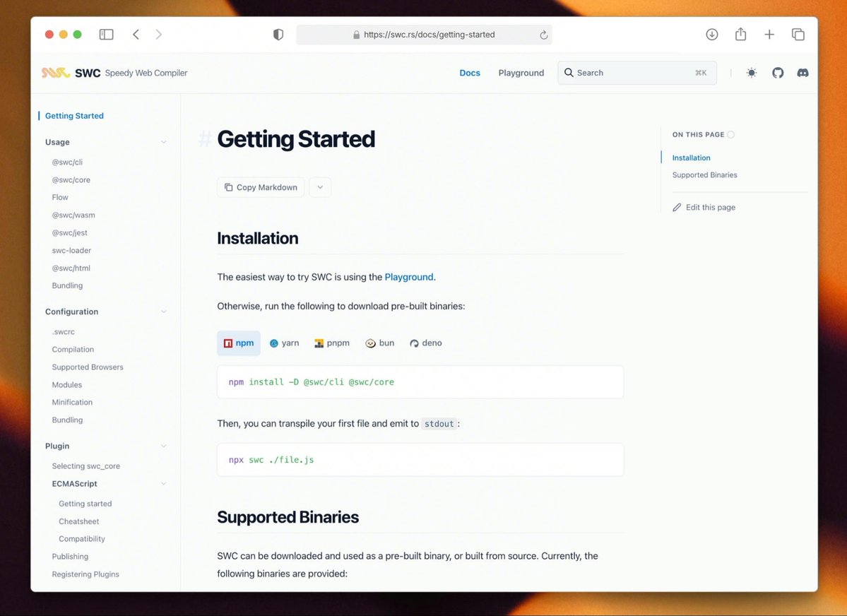The width and height of the screenshot is (847, 616).
Task: Select the pnpm package manager tab
Action: point(332,343)
